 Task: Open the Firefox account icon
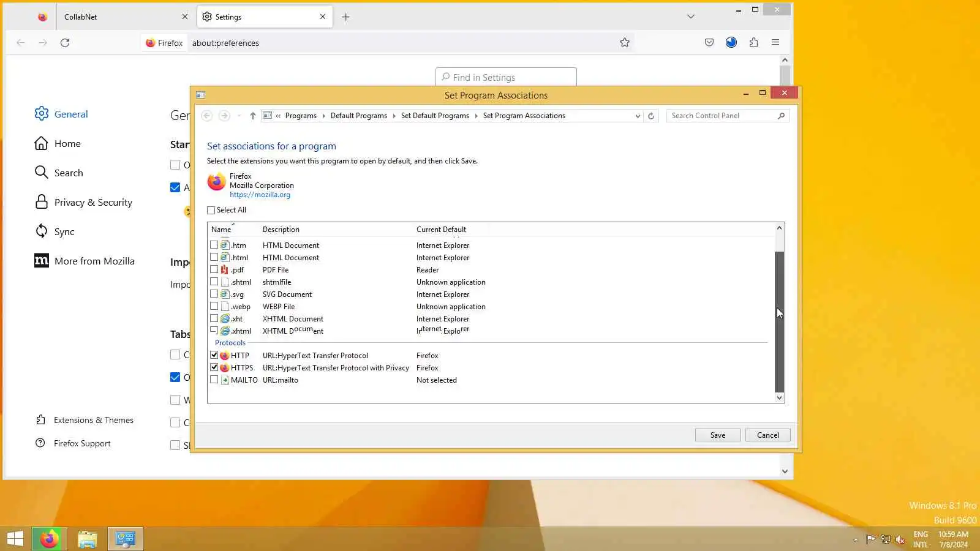point(731,43)
